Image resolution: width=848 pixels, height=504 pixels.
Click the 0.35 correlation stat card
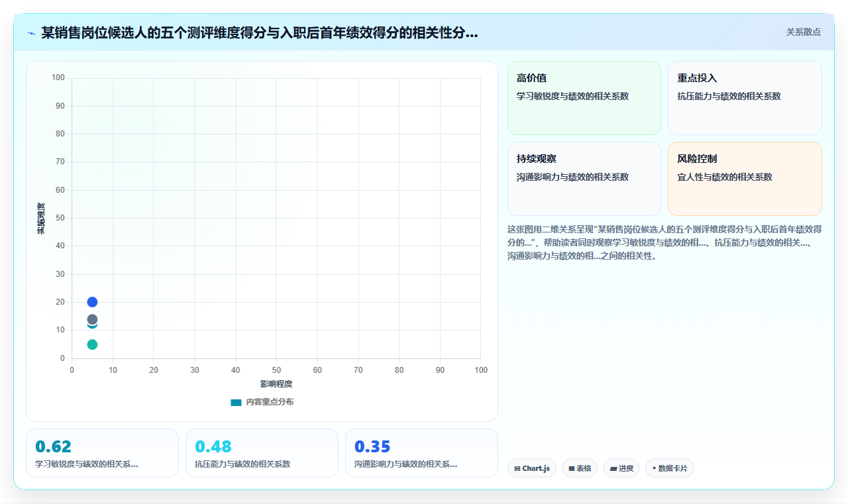(x=421, y=453)
